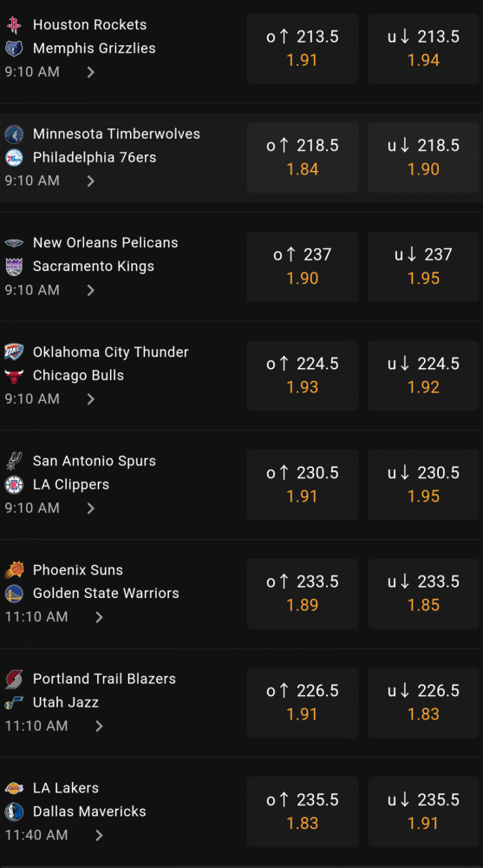
Task: Click the Dallas Mavericks logo icon
Action: (14, 812)
